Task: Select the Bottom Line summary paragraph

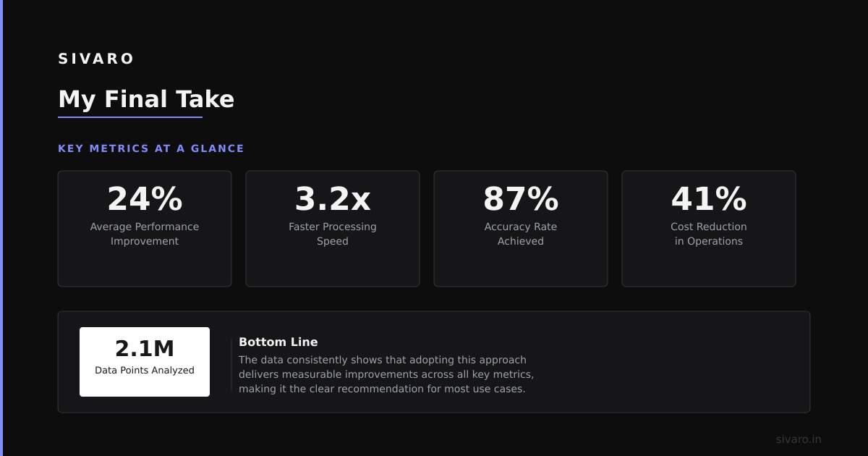Action: [x=386, y=374]
